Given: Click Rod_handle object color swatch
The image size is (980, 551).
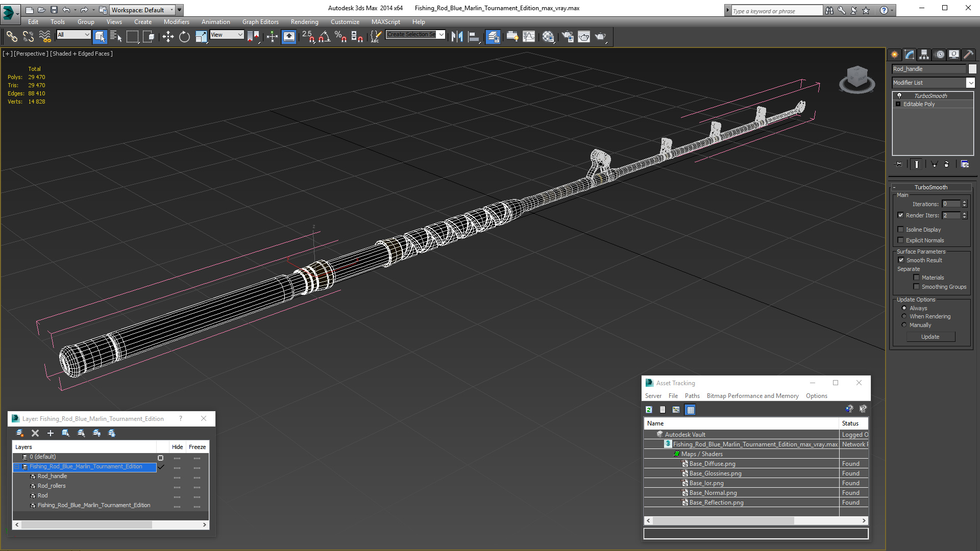Looking at the screenshot, I should point(972,69).
